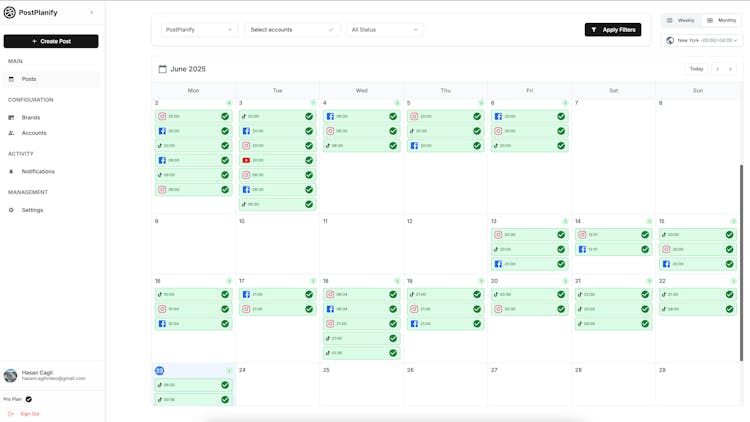This screenshot has width=750, height=422.
Task: Click the Notifications bell icon in sidebar
Action: pos(12,171)
